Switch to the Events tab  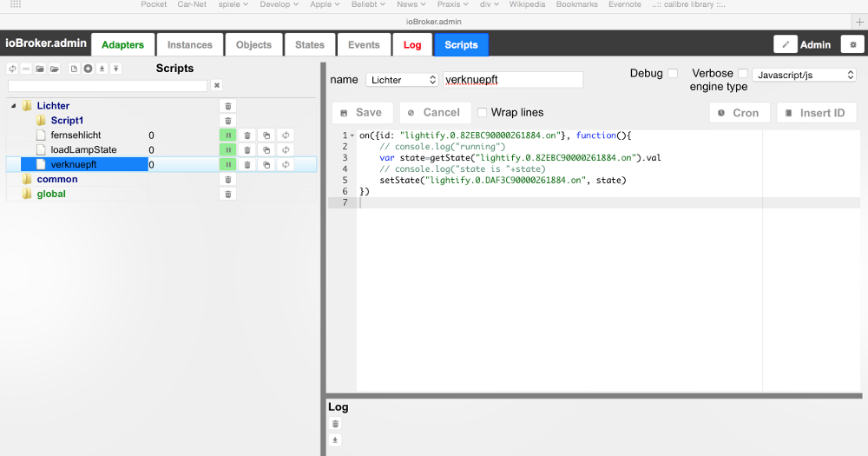click(364, 45)
